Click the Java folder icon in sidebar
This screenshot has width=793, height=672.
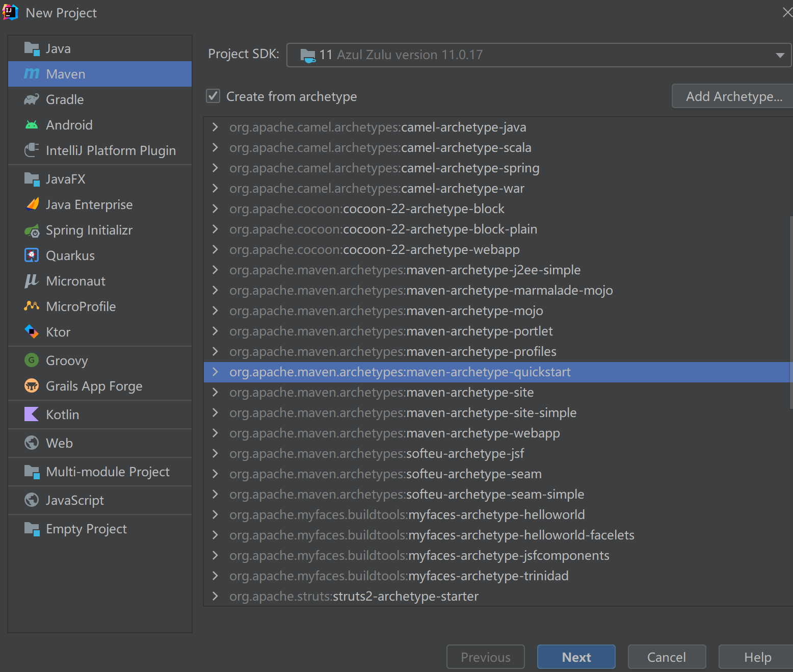click(x=32, y=49)
